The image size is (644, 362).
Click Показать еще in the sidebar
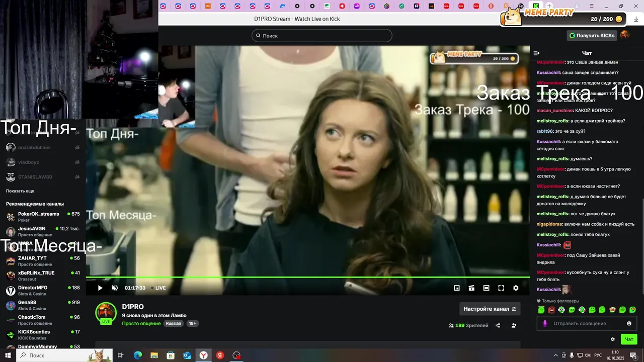(20, 191)
